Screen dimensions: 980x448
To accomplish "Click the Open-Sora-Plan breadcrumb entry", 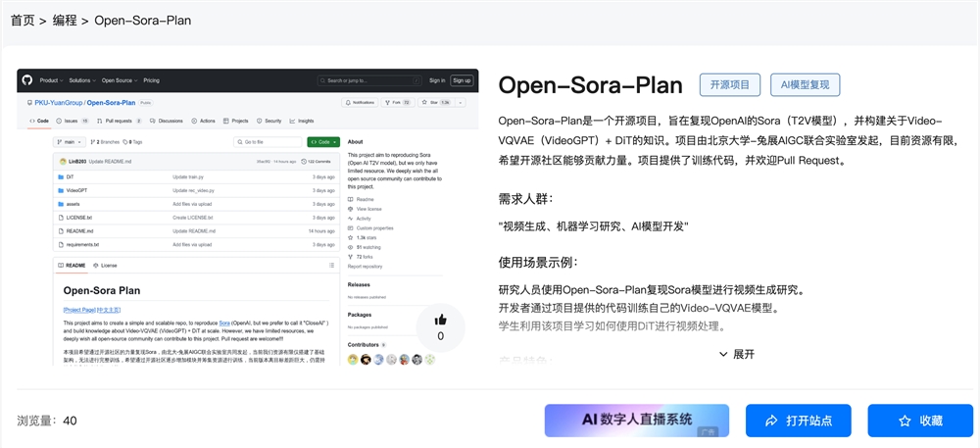I will pyautogui.click(x=142, y=20).
